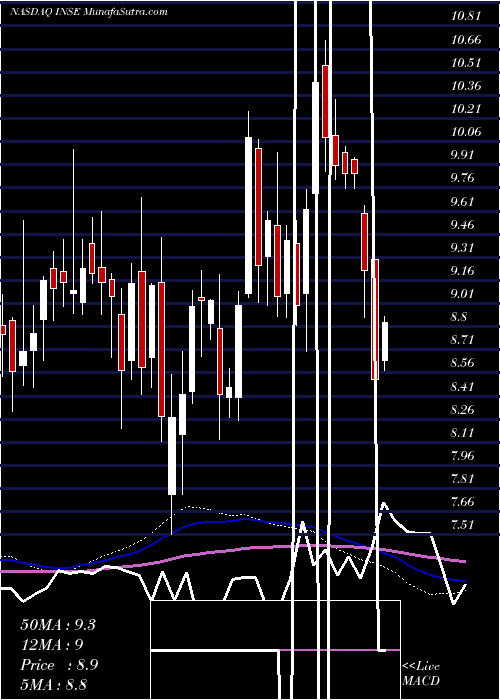Click the 12MA : 9 readout
Image resolution: width=500 pixels, height=700 pixels.
click(52, 644)
